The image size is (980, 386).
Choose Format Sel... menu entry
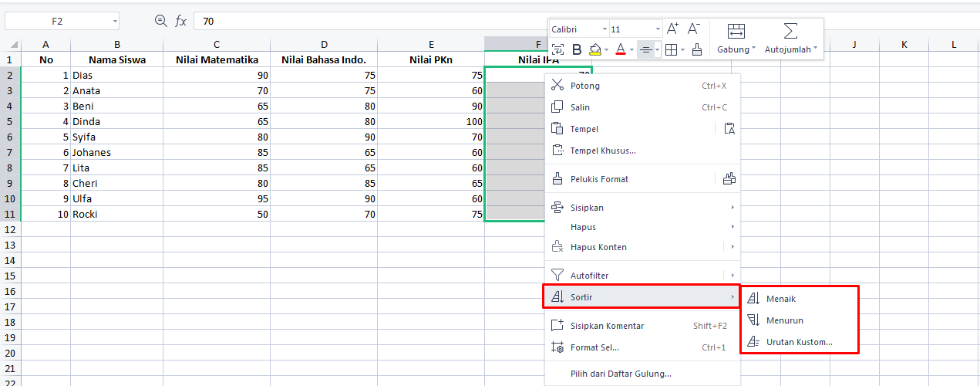click(642, 347)
